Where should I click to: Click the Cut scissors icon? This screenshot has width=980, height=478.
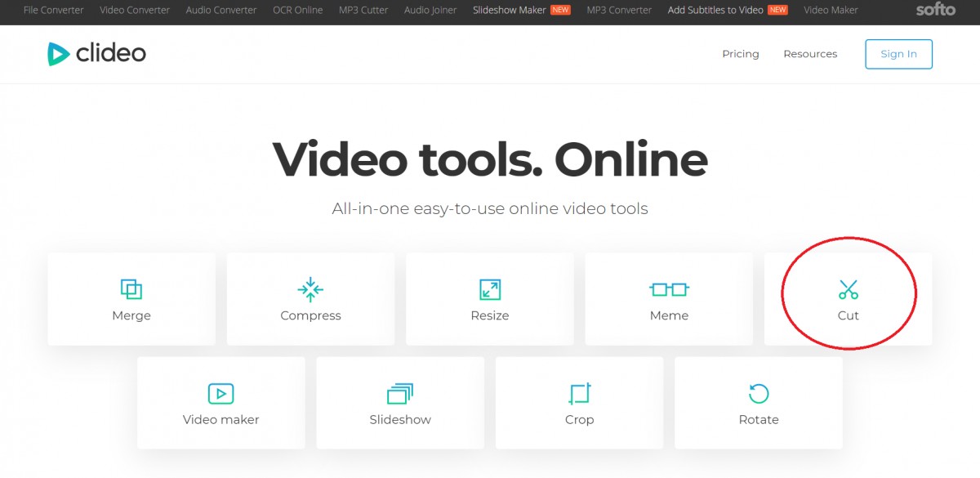click(849, 289)
